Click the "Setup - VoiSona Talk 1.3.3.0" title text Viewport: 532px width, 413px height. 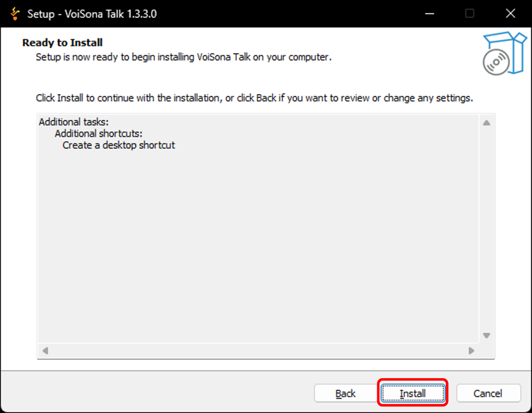click(x=92, y=14)
